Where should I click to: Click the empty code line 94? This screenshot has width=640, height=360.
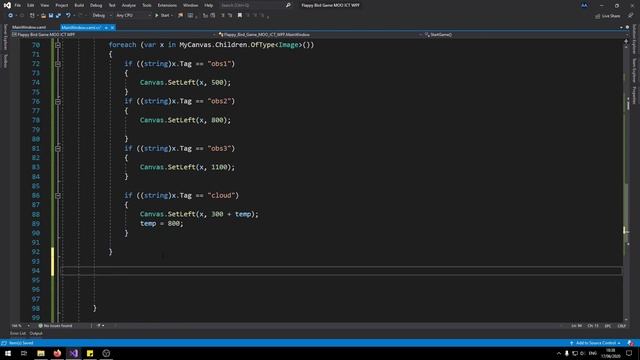tap(342, 271)
